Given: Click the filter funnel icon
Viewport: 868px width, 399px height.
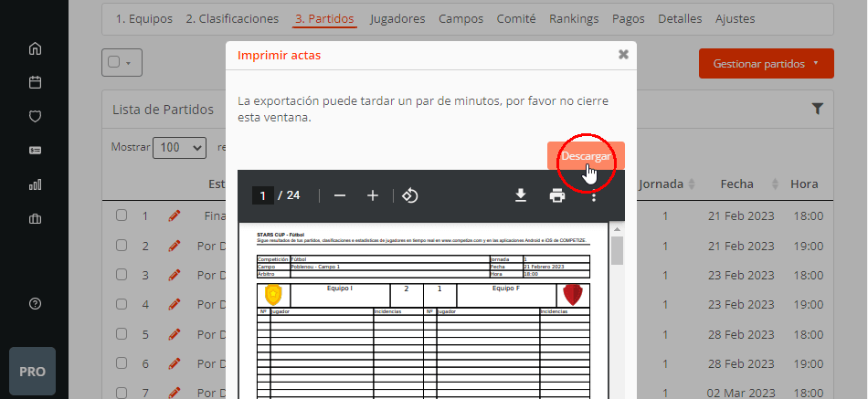Looking at the screenshot, I should (818, 109).
